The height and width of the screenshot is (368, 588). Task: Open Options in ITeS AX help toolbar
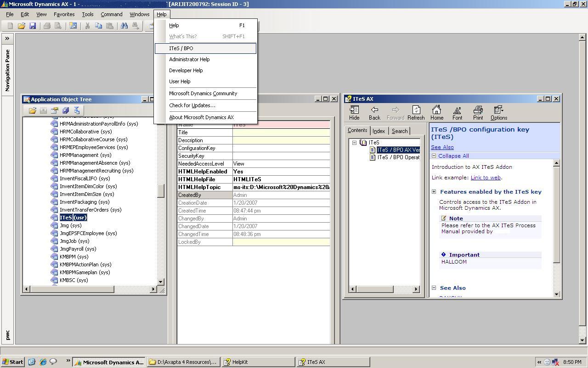(499, 113)
